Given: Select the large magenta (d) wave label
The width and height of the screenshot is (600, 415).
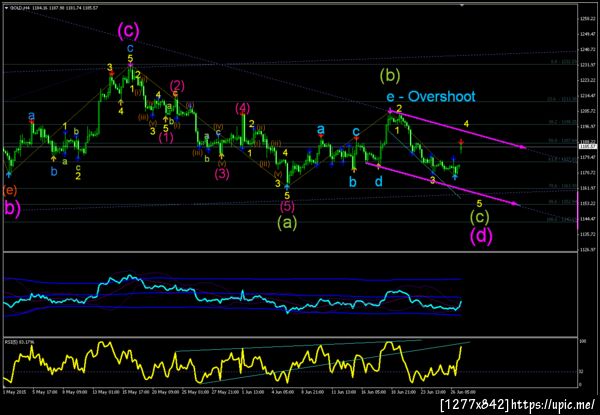Looking at the screenshot, I should tap(481, 236).
